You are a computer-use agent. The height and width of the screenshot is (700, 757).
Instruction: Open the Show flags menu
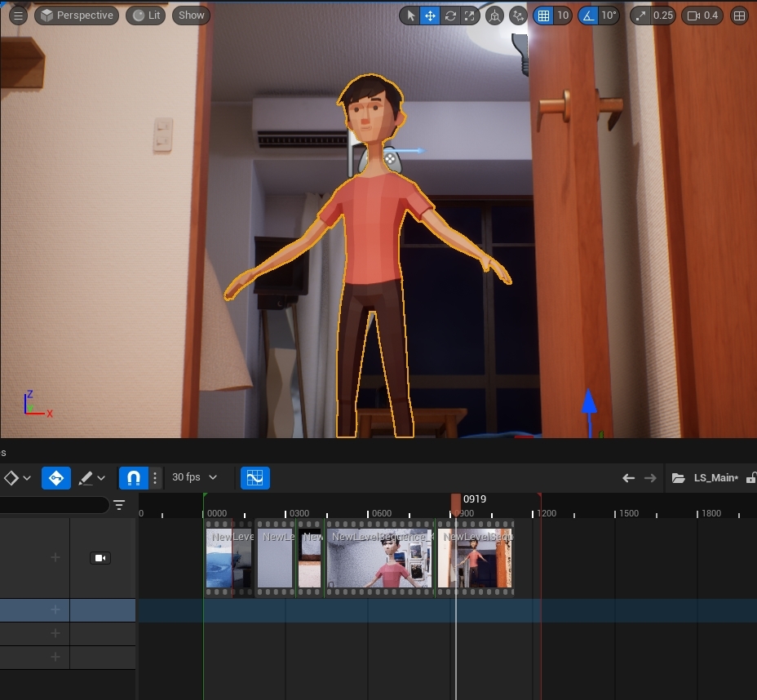192,16
